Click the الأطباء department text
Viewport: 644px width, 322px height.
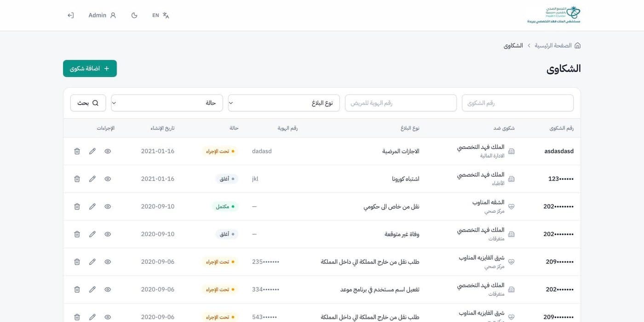498,183
